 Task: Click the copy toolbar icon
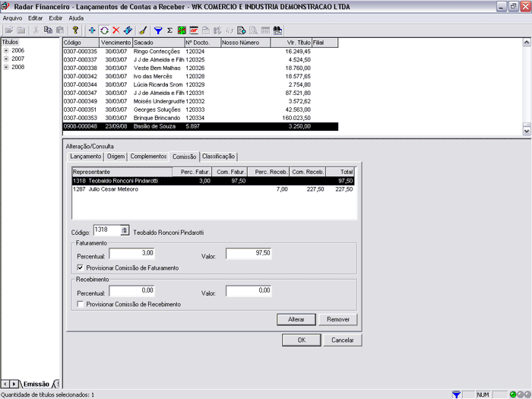click(48, 30)
